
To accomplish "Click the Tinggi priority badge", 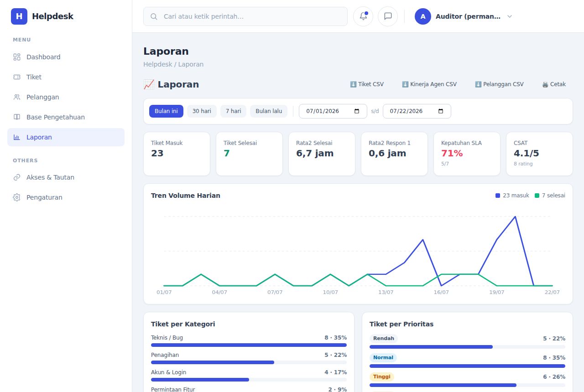I will coord(382,377).
